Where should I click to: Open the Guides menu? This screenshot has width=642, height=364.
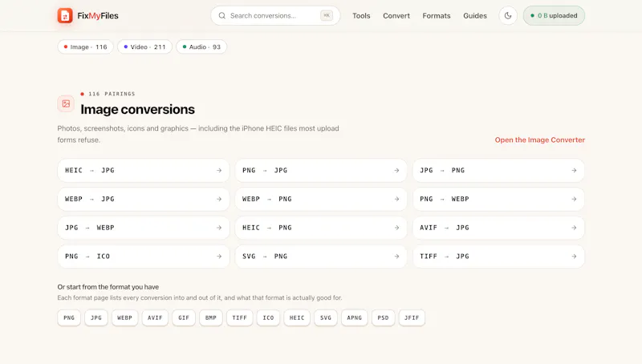click(x=475, y=15)
